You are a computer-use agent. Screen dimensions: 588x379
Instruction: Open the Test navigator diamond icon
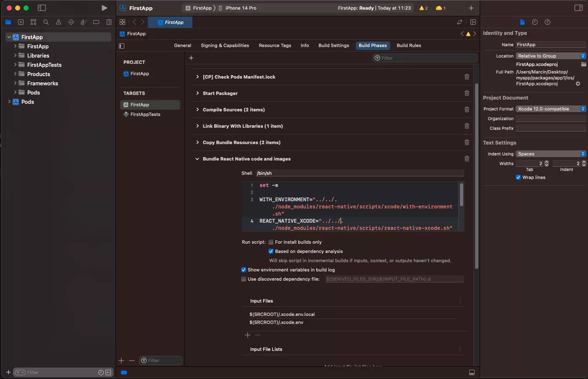click(71, 22)
